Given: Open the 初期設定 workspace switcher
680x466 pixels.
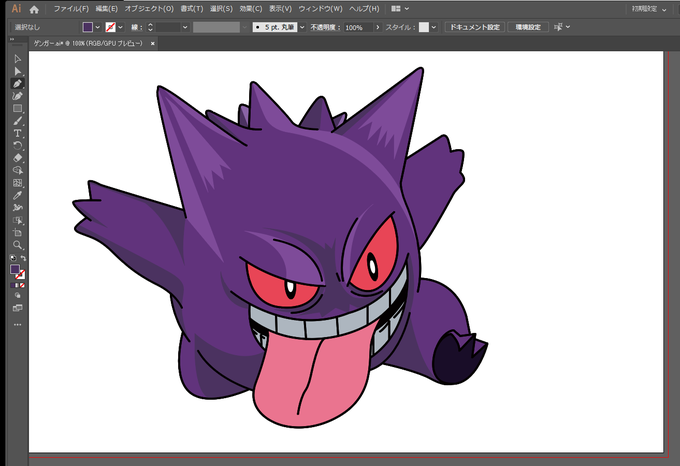Looking at the screenshot, I should coord(649,9).
